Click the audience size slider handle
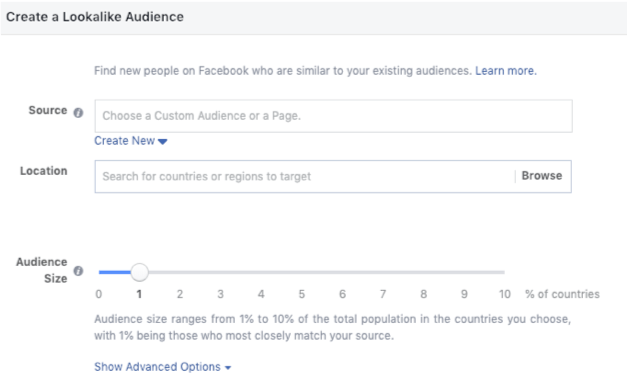The height and width of the screenshot is (391, 627). click(140, 272)
